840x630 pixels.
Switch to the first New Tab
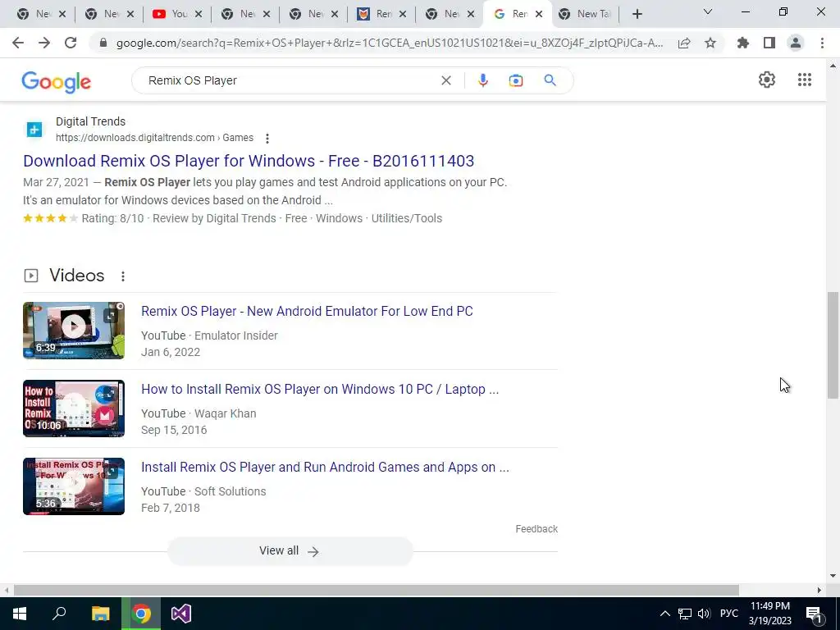[34, 14]
